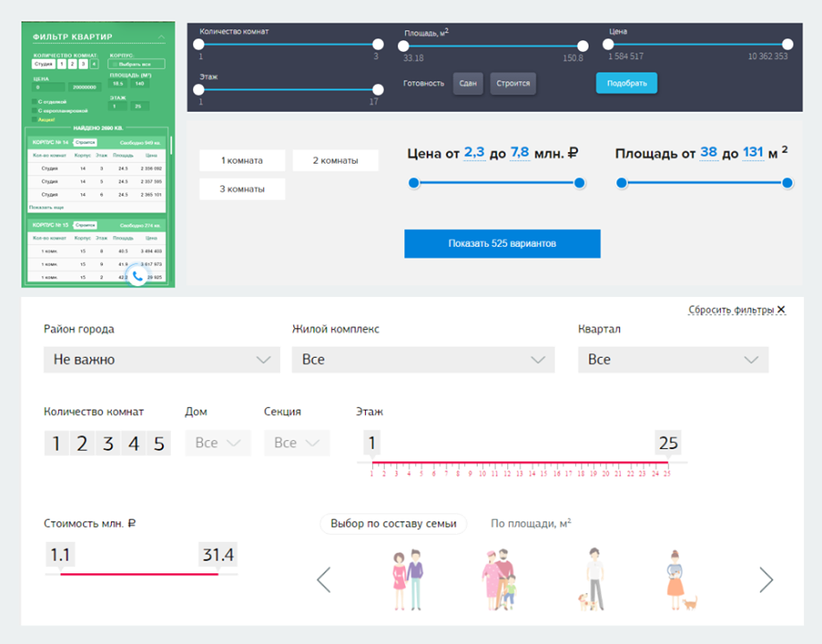Pick the man with dog illustration
Screen dimensions: 822x644
[591, 580]
